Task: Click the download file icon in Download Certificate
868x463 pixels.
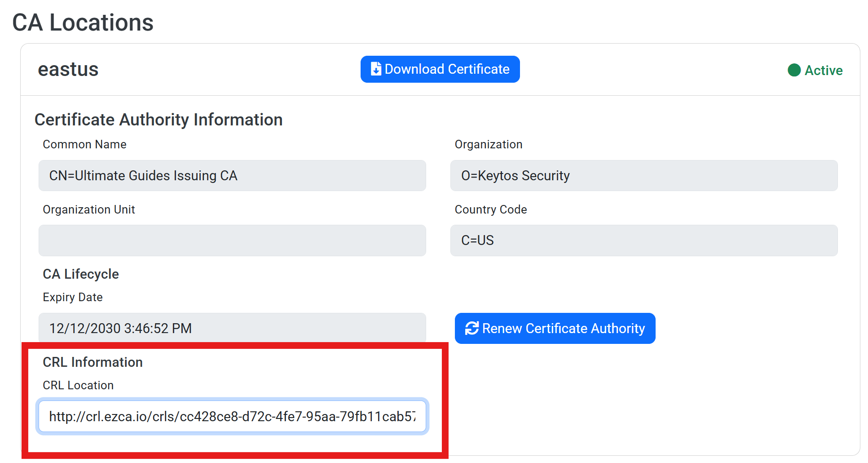Action: (376, 69)
